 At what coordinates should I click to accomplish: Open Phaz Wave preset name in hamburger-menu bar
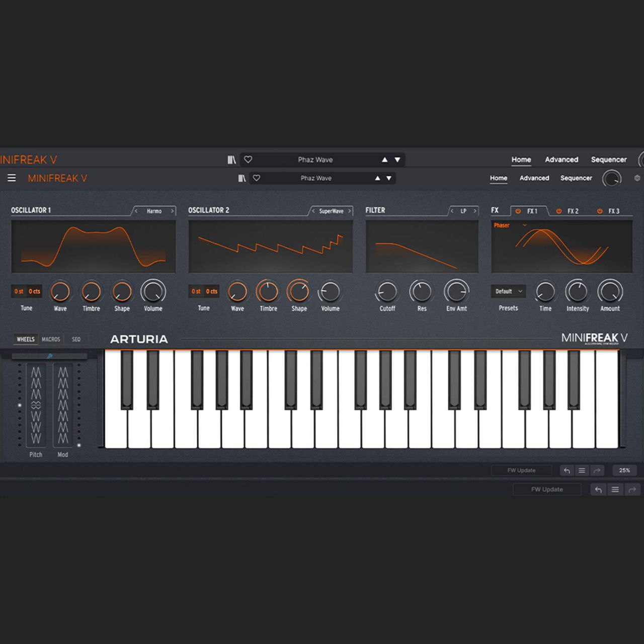pyautogui.click(x=316, y=178)
